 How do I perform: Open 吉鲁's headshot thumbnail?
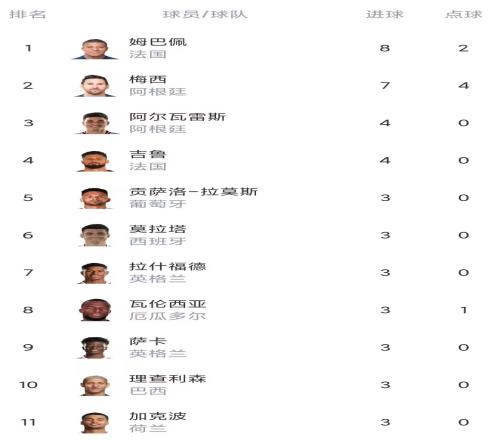[95, 161]
